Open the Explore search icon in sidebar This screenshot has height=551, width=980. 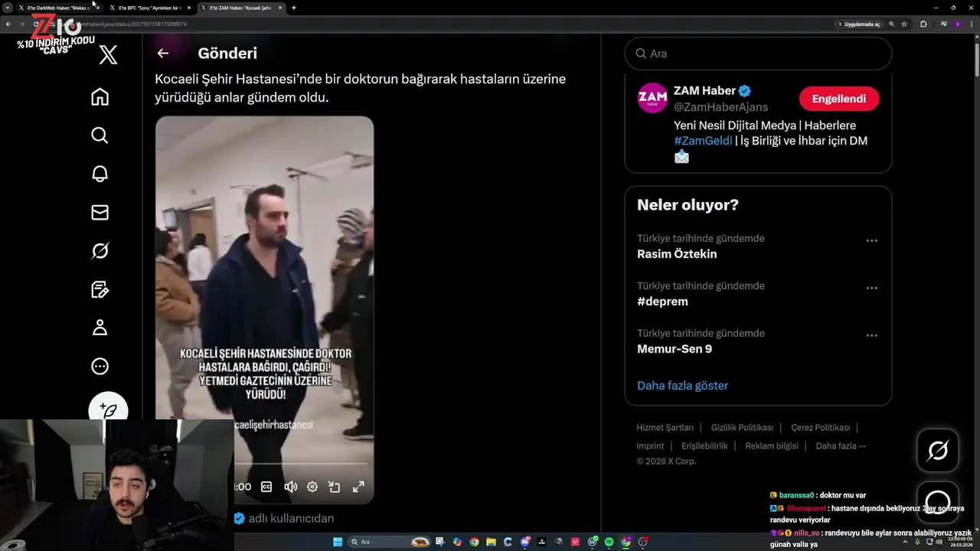[100, 135]
